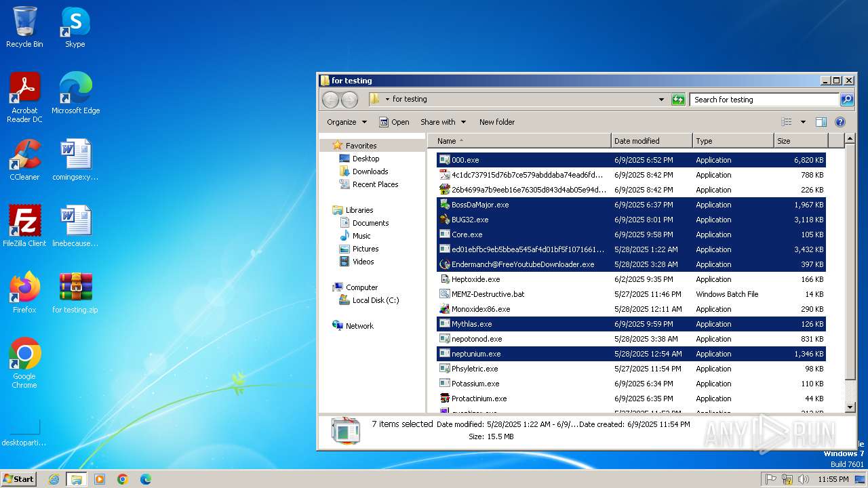
Task: Sort files by the Name column header
Action: pyautogui.click(x=519, y=141)
